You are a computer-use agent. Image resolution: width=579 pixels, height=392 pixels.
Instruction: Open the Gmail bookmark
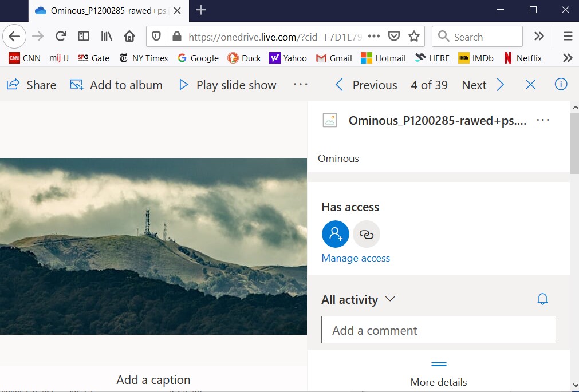click(334, 58)
